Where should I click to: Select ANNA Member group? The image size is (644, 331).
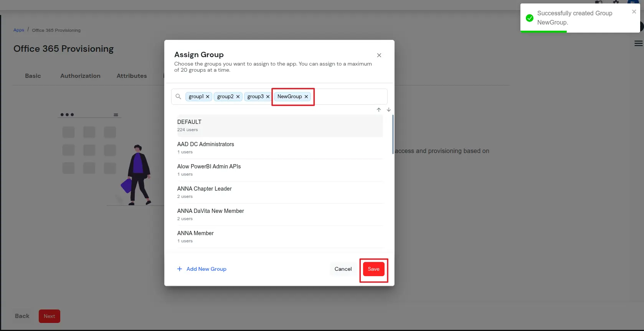tap(280, 237)
